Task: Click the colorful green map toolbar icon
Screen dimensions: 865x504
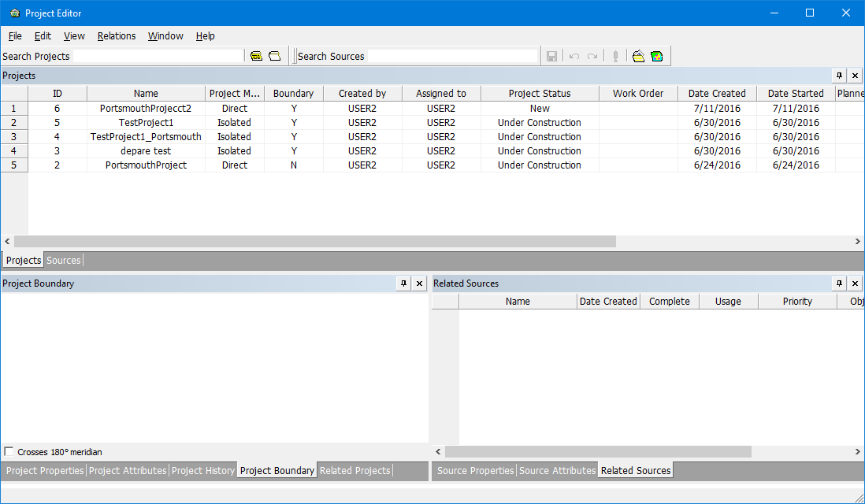Action: tap(656, 56)
